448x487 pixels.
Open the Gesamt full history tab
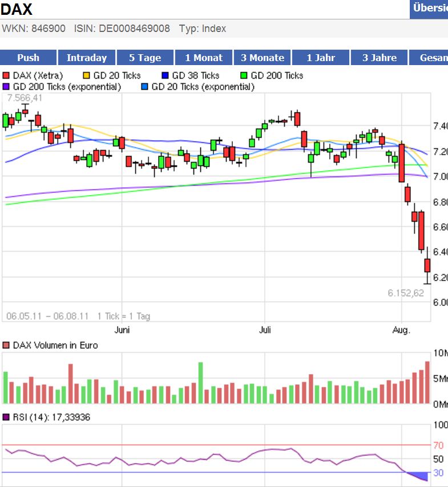pyautogui.click(x=429, y=58)
